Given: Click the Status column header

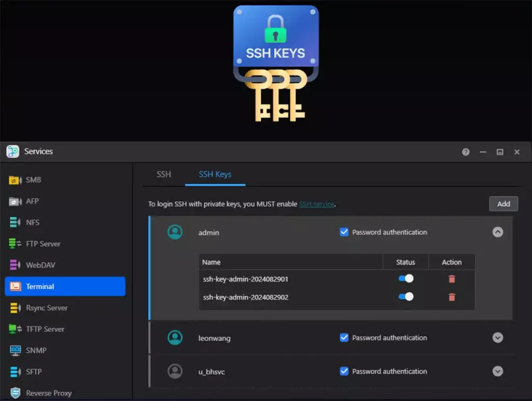Looking at the screenshot, I should [405, 262].
